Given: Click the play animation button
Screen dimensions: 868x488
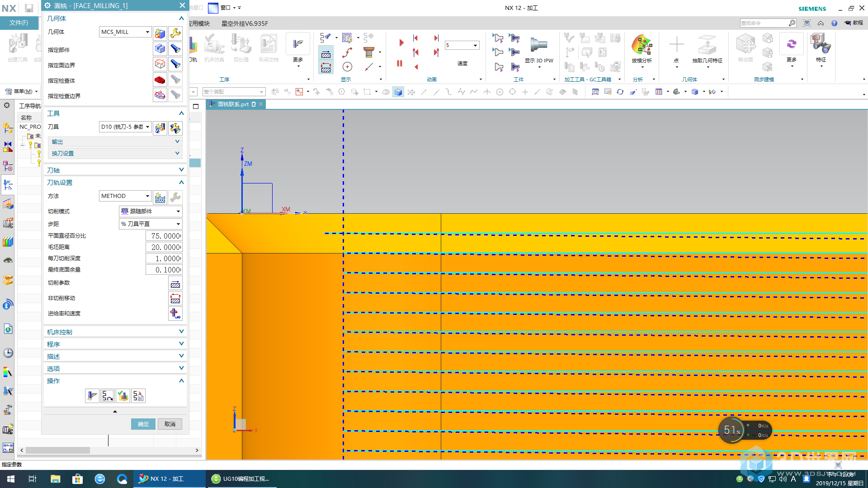Looking at the screenshot, I should (x=401, y=43).
